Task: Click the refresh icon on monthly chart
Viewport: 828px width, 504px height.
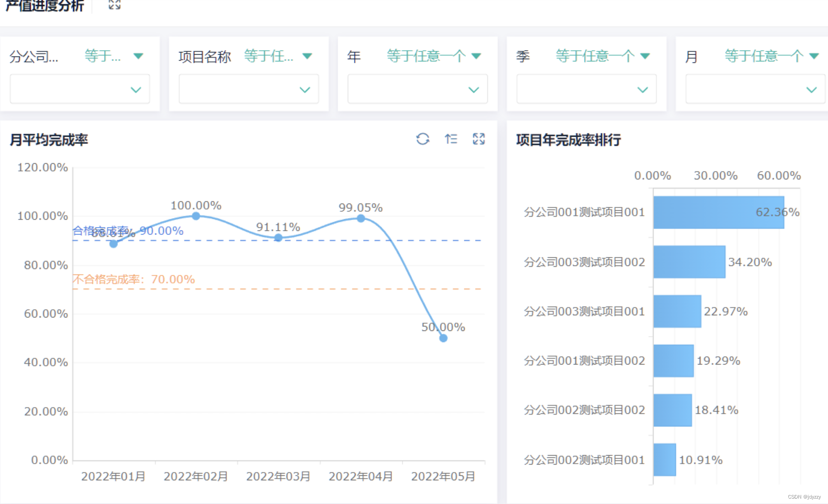Action: point(423,139)
